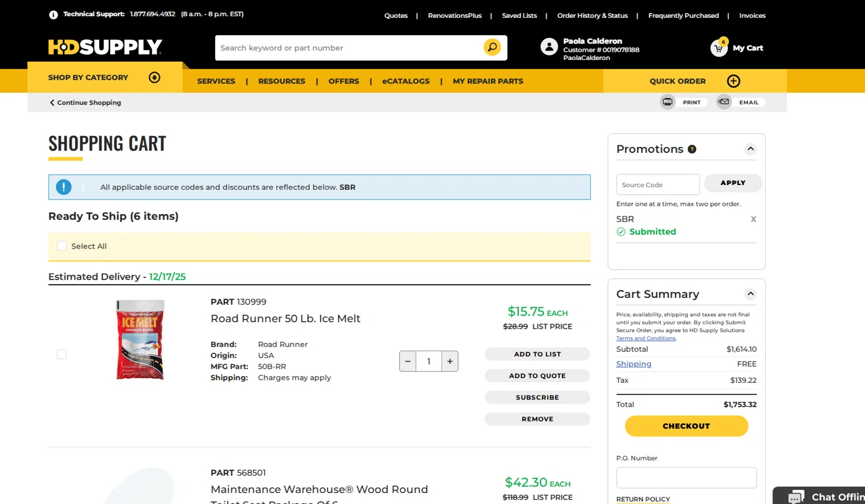Click the Continue Shopping back arrow
This screenshot has width=865, height=504.
point(52,103)
